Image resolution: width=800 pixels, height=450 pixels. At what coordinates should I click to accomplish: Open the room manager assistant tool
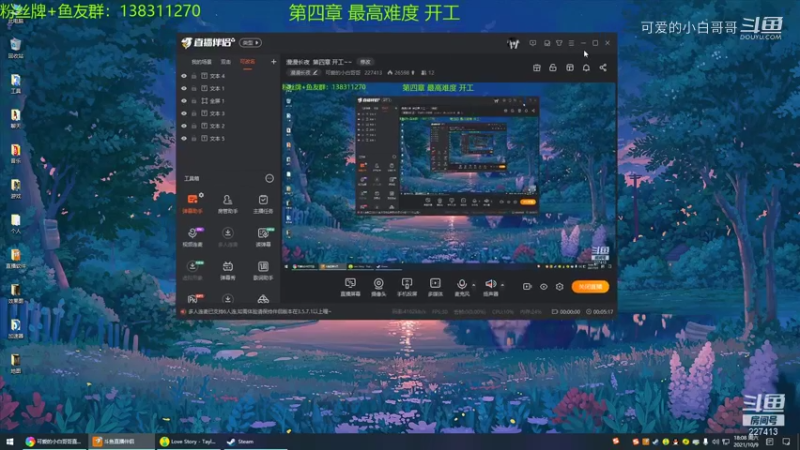[x=228, y=203]
